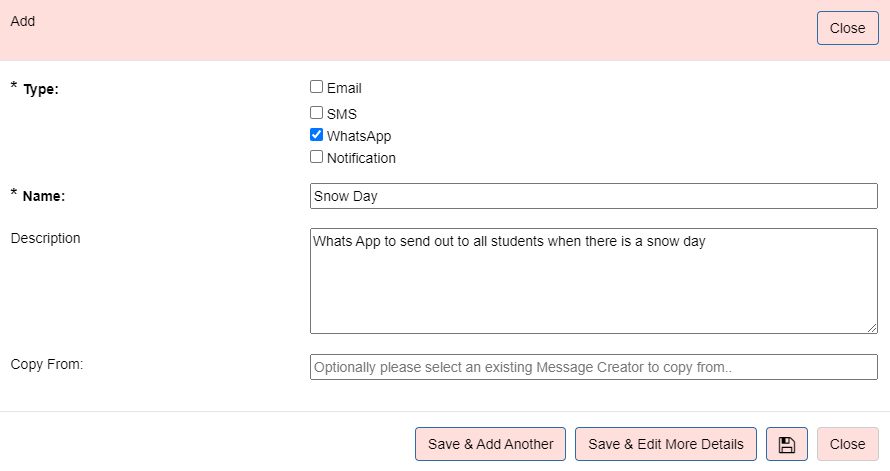Viewport: 890px width, 471px height.
Task: Click Save & Add Another
Action: [490, 444]
